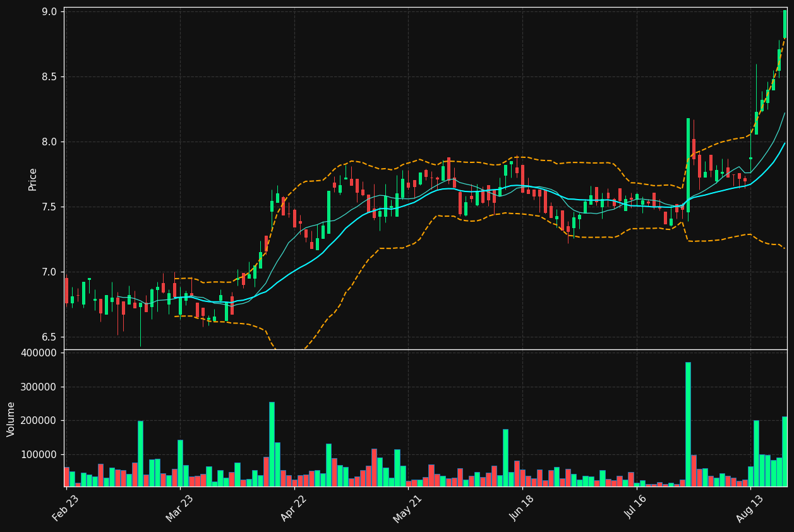
Task: Click the tallest green volume bar near 370000
Action: point(688,424)
